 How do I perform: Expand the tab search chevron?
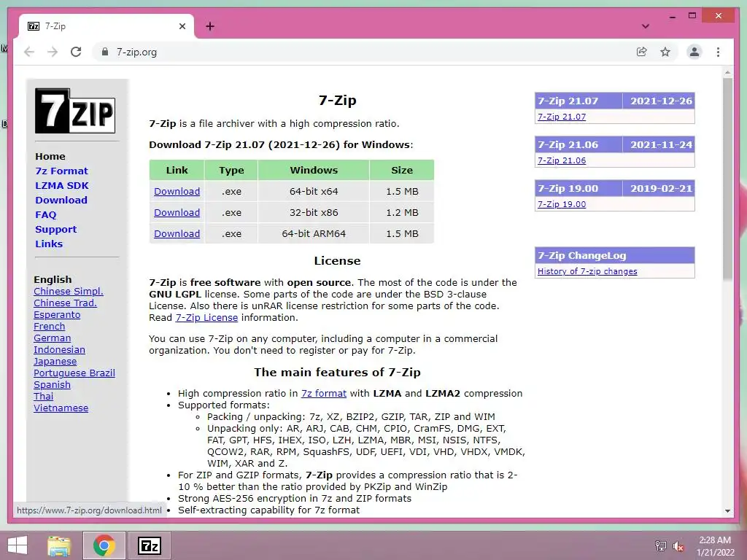pos(645,26)
